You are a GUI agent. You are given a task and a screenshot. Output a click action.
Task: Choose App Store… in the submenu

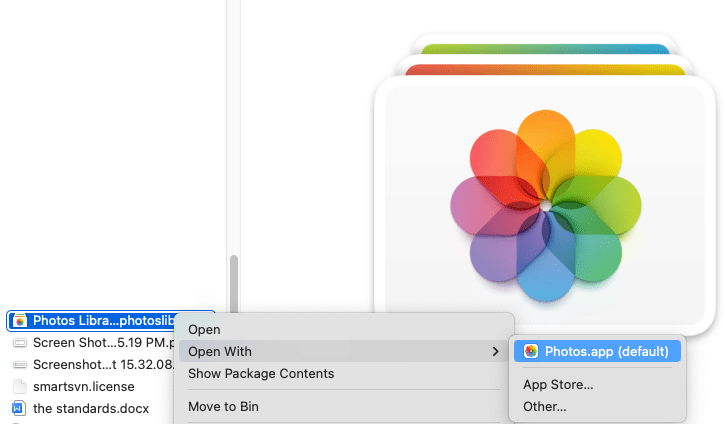click(597, 384)
